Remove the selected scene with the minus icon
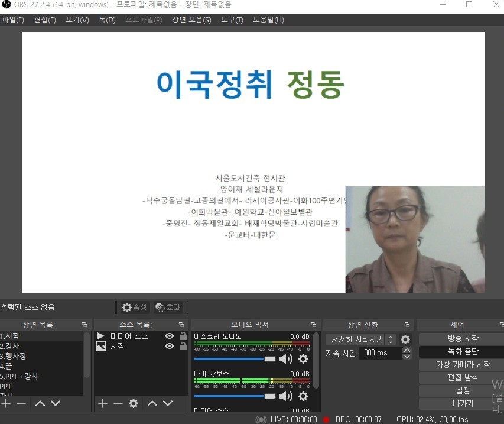This screenshot has height=424, width=504. 21,403
